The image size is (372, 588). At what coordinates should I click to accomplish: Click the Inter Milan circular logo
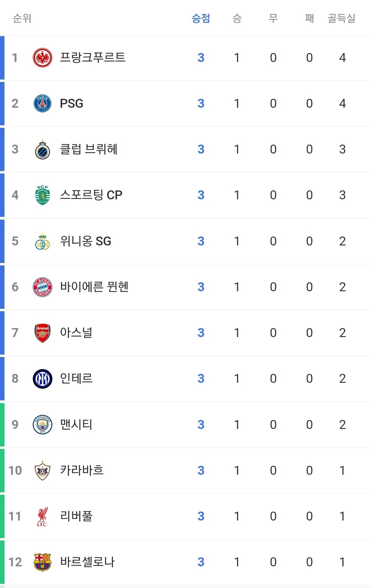click(42, 379)
